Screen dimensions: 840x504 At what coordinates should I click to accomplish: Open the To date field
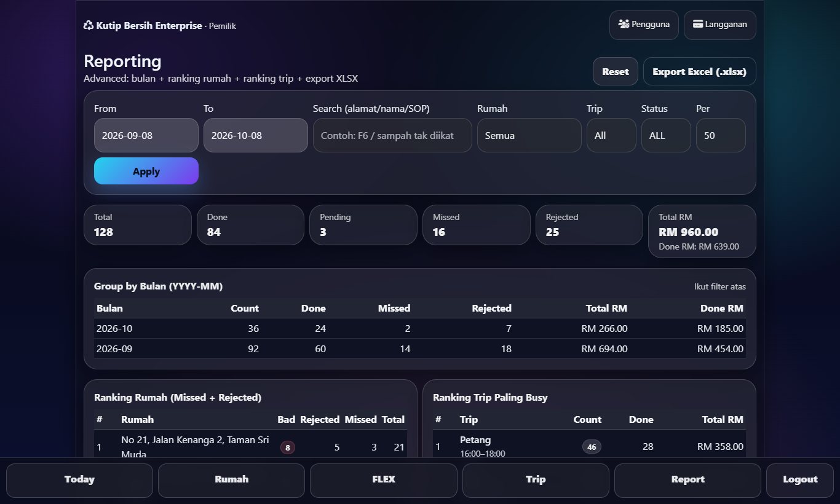(x=256, y=135)
